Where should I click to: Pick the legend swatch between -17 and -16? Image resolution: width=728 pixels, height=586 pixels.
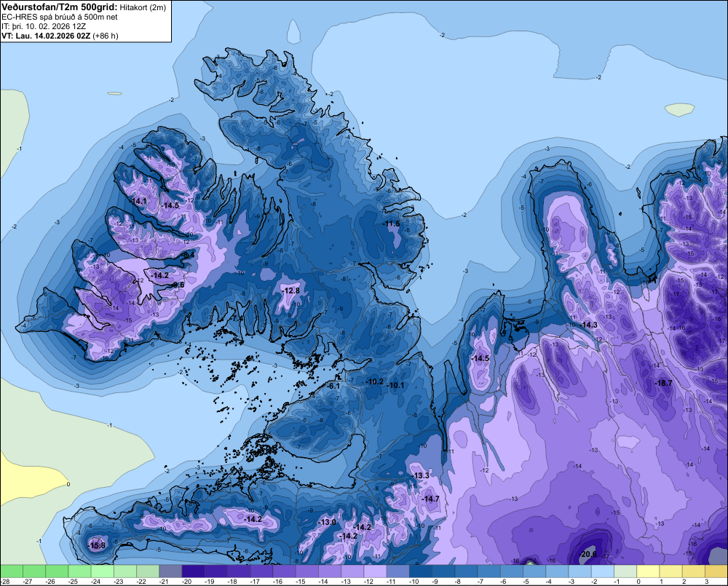click(261, 571)
